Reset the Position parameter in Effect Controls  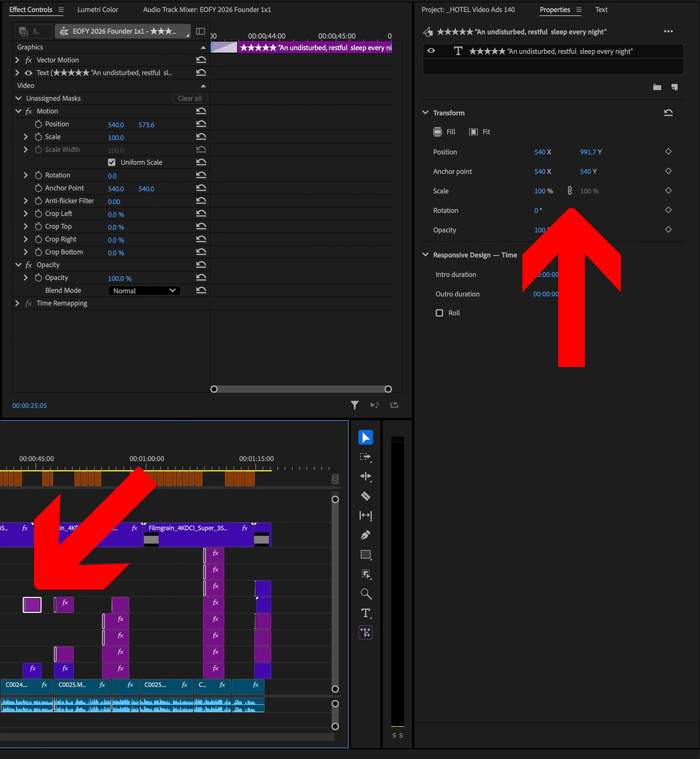point(201,124)
